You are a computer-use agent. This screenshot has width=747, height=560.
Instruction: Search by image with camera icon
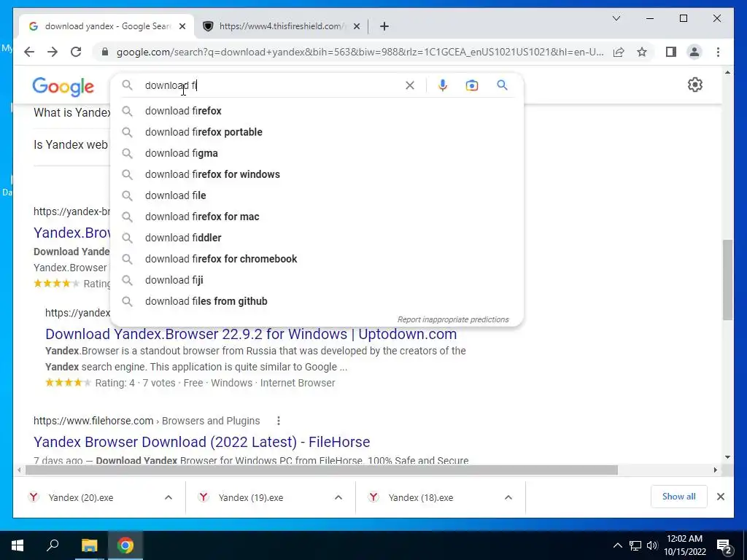coord(472,85)
